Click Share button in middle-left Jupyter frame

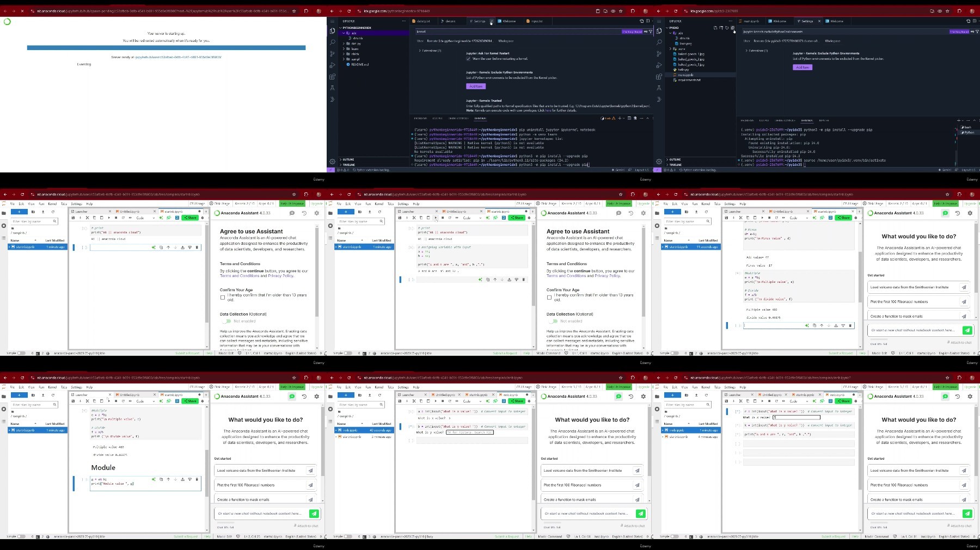(x=190, y=218)
